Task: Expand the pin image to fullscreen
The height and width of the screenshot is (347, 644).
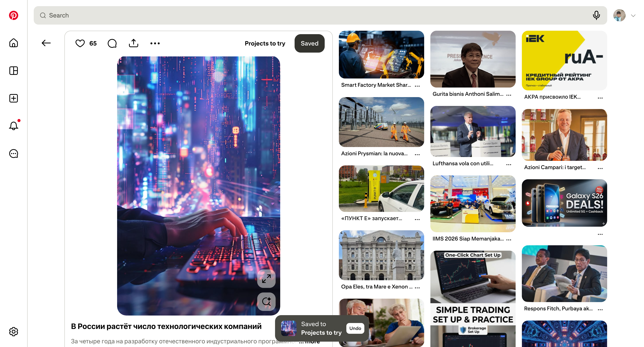Action: click(x=266, y=279)
